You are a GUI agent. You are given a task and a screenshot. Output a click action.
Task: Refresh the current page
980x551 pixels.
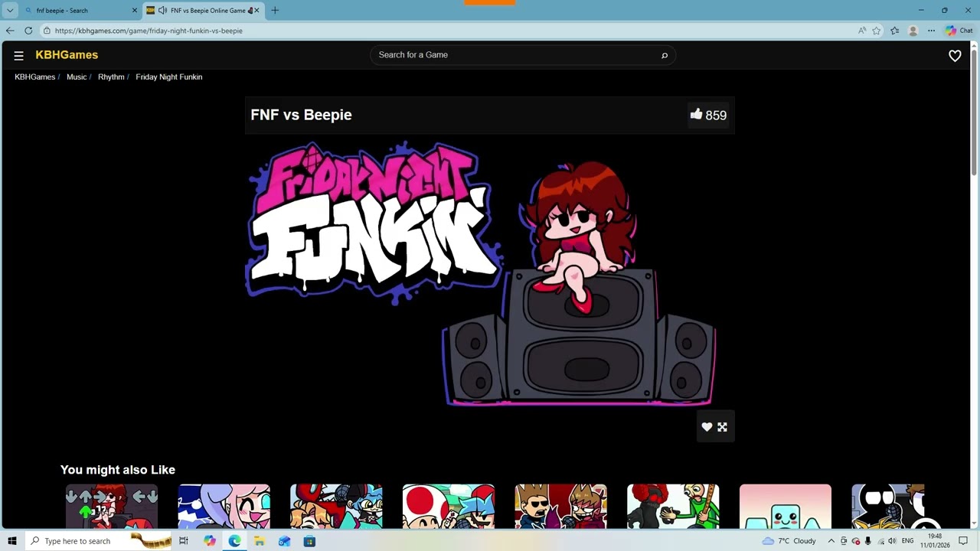[28, 31]
